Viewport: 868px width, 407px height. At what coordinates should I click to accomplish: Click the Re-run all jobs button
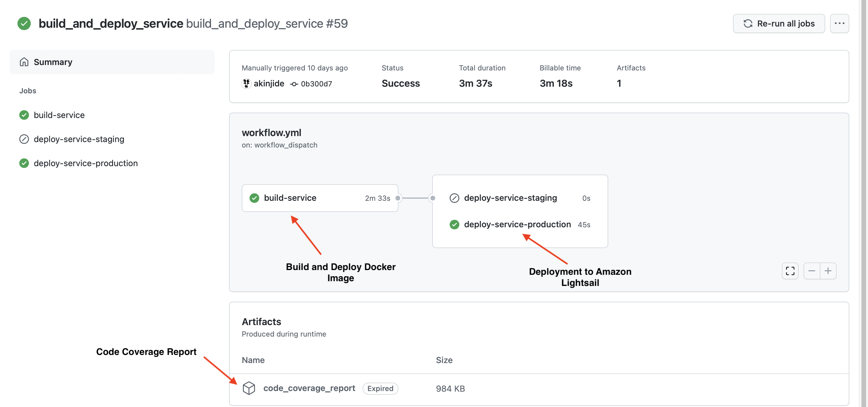coord(778,23)
